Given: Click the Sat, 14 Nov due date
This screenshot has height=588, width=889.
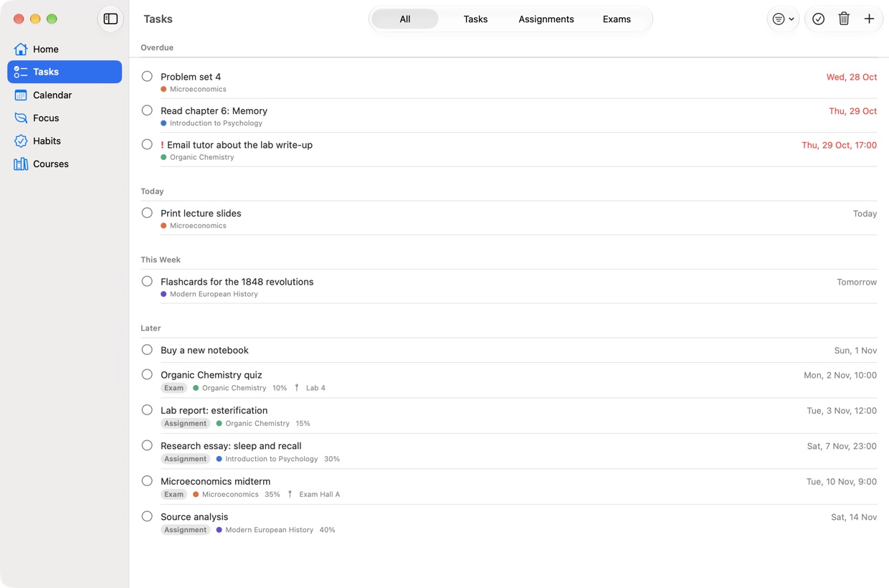Looking at the screenshot, I should [854, 517].
